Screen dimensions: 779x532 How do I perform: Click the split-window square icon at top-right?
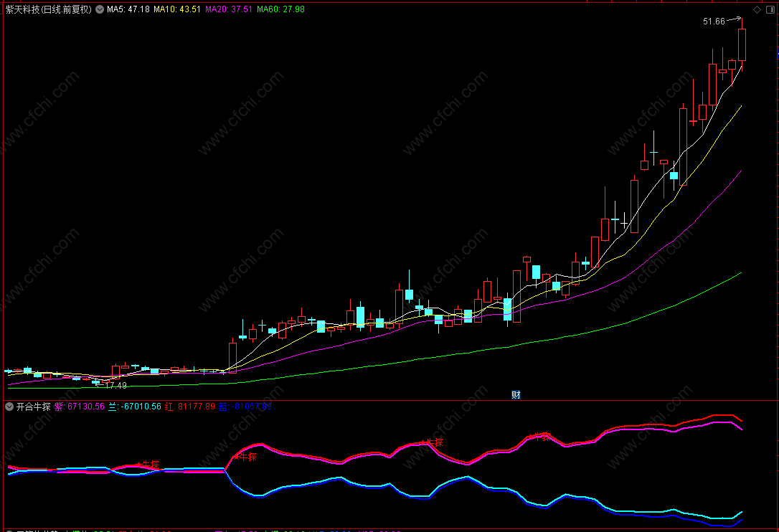point(770,10)
